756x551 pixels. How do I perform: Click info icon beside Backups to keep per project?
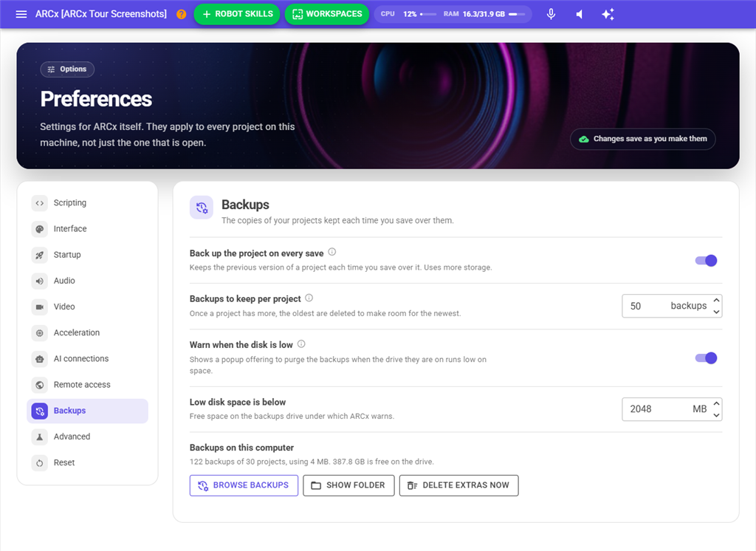click(309, 298)
